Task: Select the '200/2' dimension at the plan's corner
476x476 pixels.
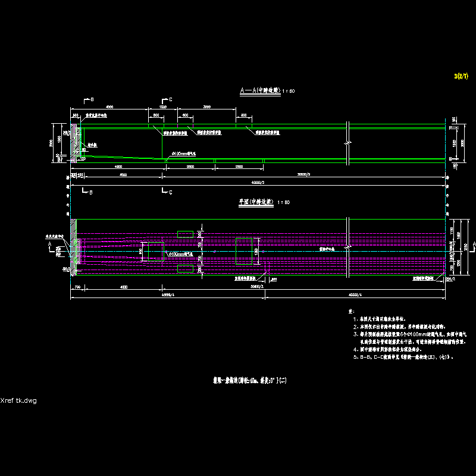Action: tap(450, 278)
